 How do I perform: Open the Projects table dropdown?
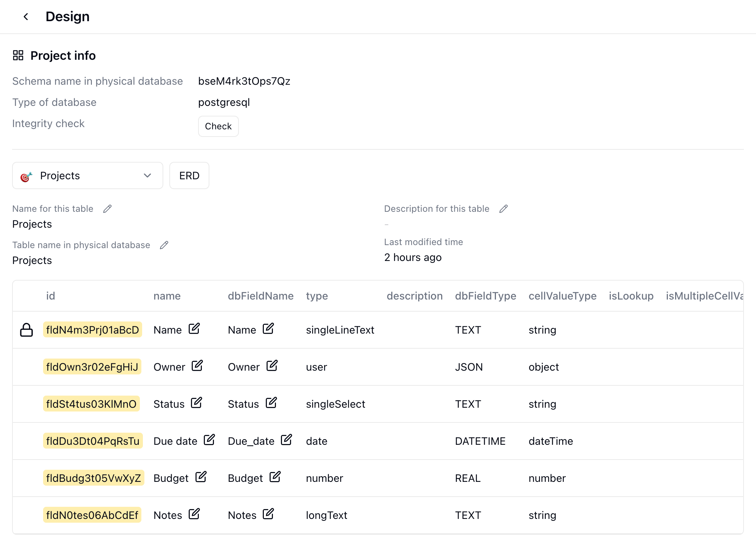88,175
